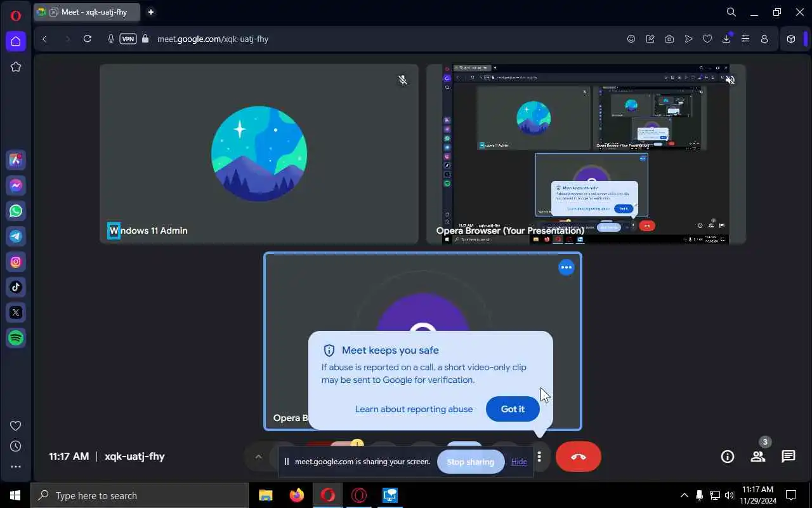Viewport: 812px width, 508px height.
Task: Open TikTok in the Opera sidebar
Action: (x=16, y=287)
